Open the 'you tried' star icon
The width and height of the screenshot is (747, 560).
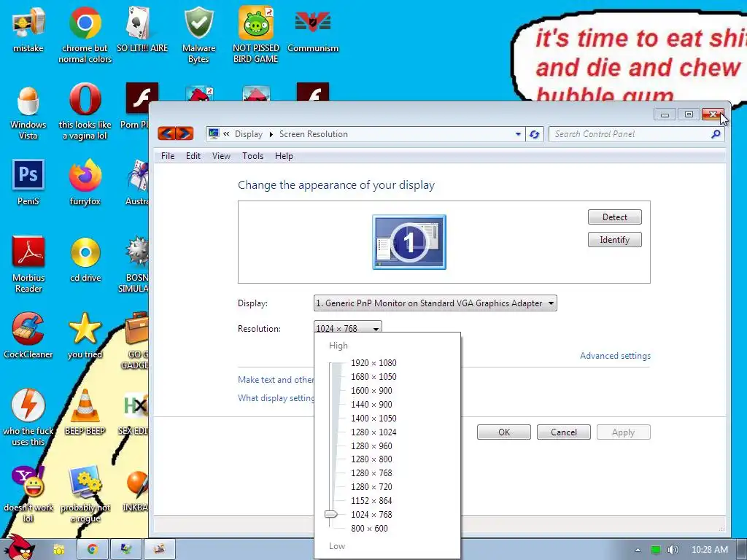[85, 336]
